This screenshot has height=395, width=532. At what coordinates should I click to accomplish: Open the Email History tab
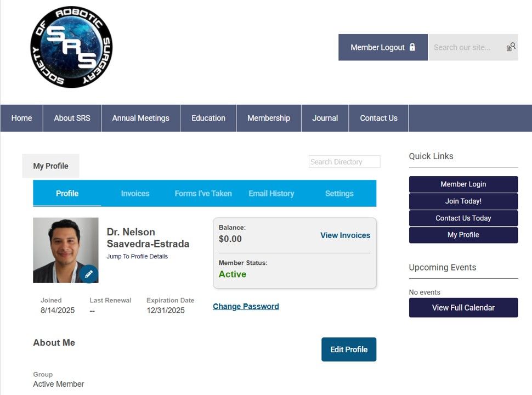point(271,194)
